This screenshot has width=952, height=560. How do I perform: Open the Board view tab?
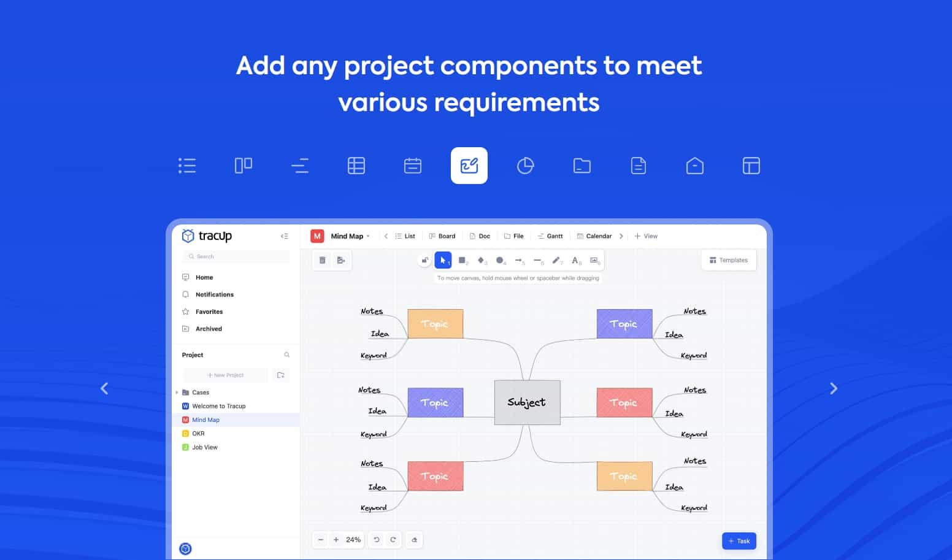[442, 236]
